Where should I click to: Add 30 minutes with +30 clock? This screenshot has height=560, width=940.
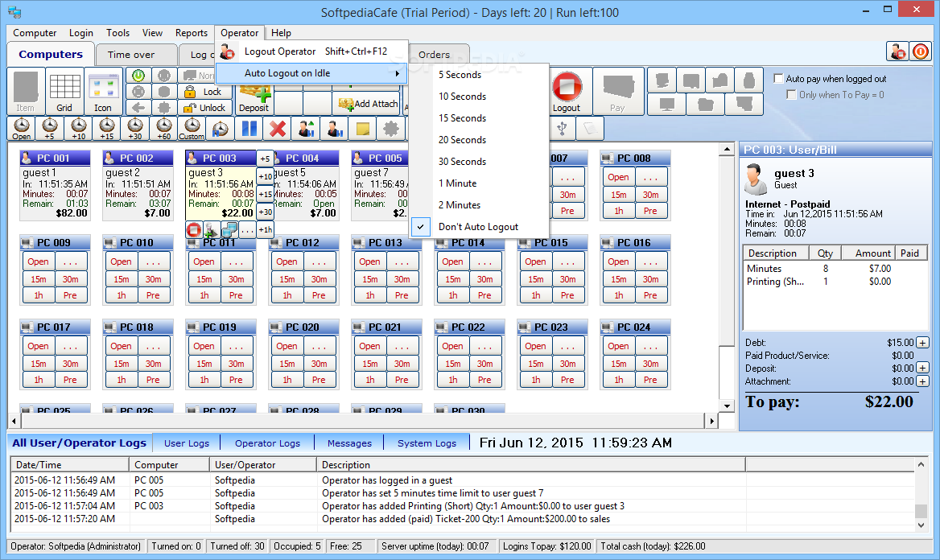(135, 128)
